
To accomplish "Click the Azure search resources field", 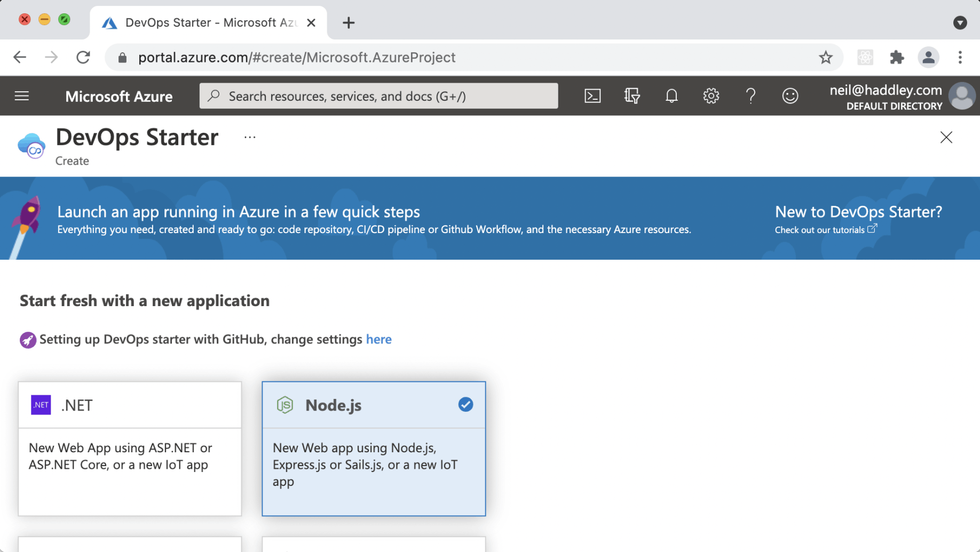I will [379, 96].
